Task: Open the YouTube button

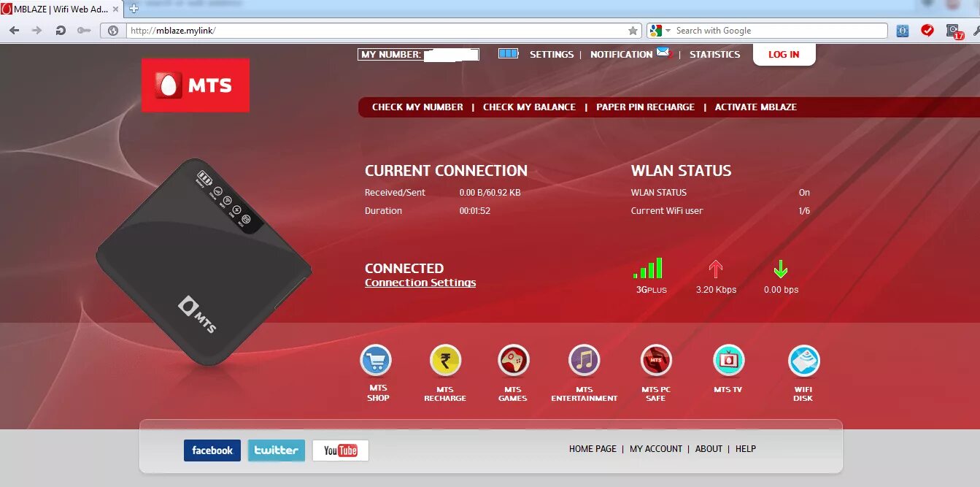Action: pyautogui.click(x=341, y=450)
